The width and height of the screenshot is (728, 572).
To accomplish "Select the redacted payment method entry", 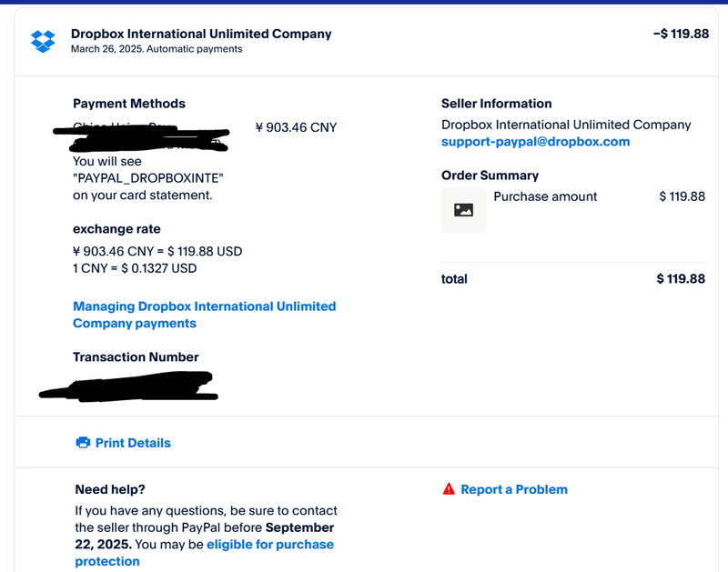I will [x=141, y=137].
